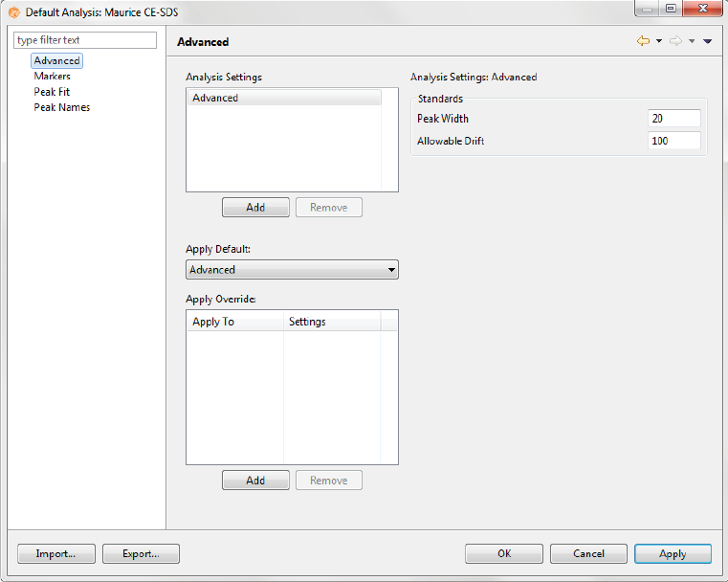Screen dimensions: 728x582
Task: Select Markers in the left tree
Action: coord(52,77)
